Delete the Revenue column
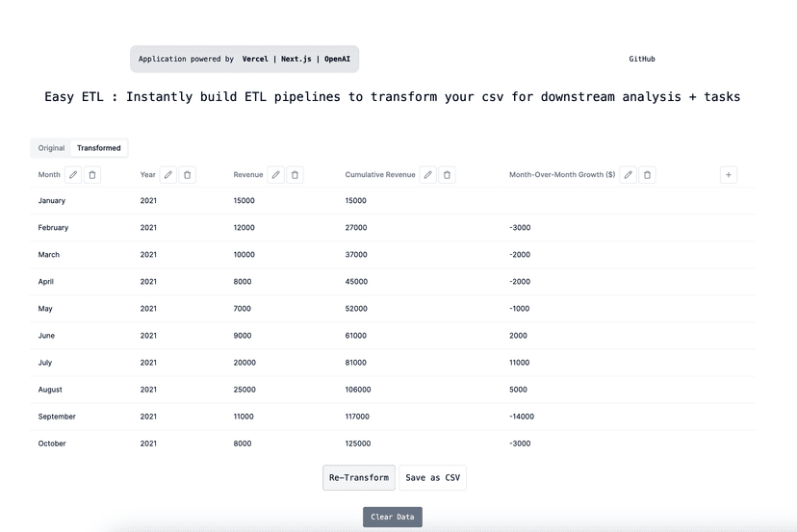The width and height of the screenshot is (797, 532). tap(295, 175)
